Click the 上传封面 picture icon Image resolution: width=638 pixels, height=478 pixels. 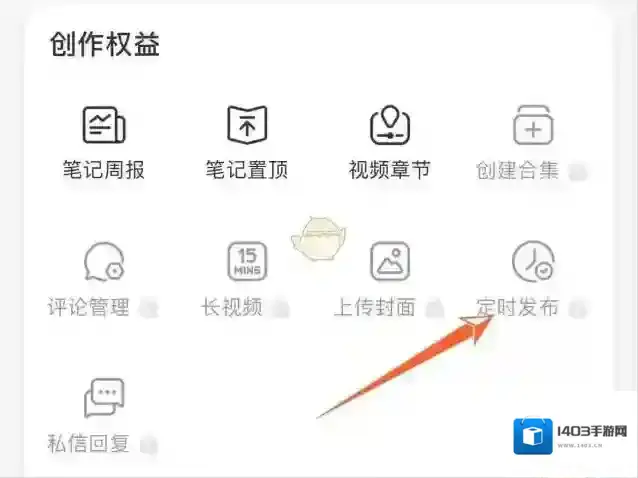coord(390,262)
